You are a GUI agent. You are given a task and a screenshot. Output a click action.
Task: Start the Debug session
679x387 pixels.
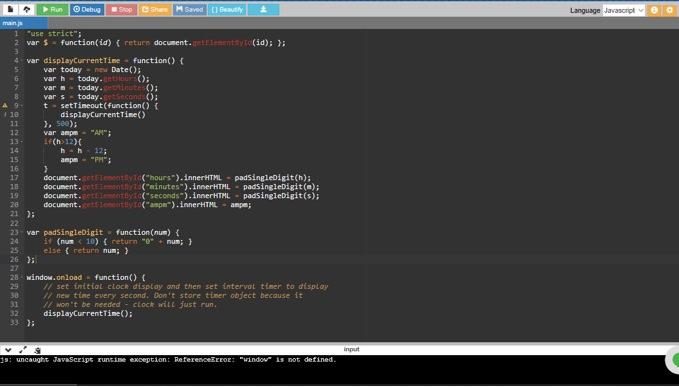tap(87, 9)
